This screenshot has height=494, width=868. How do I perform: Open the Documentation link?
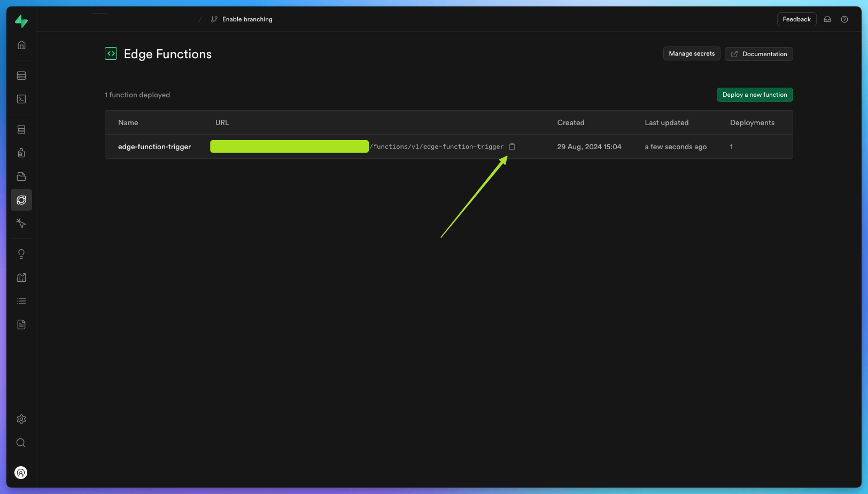[x=759, y=54]
